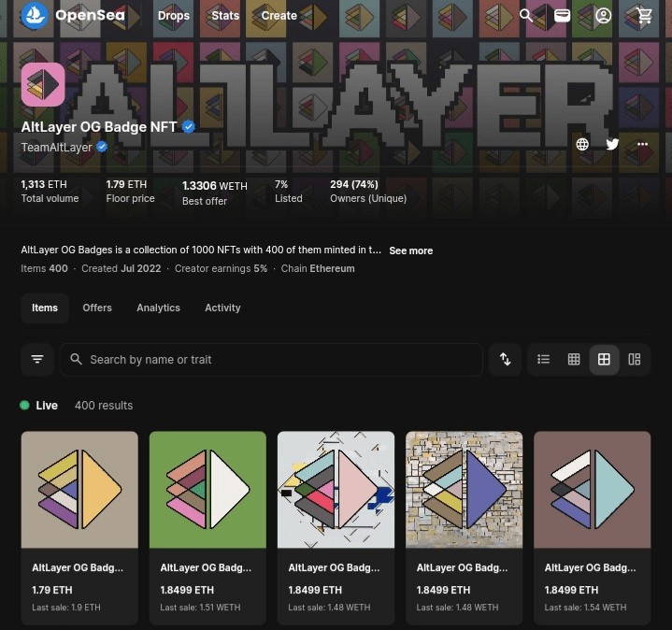The image size is (672, 630).
Task: Switch to list view
Action: click(543, 359)
